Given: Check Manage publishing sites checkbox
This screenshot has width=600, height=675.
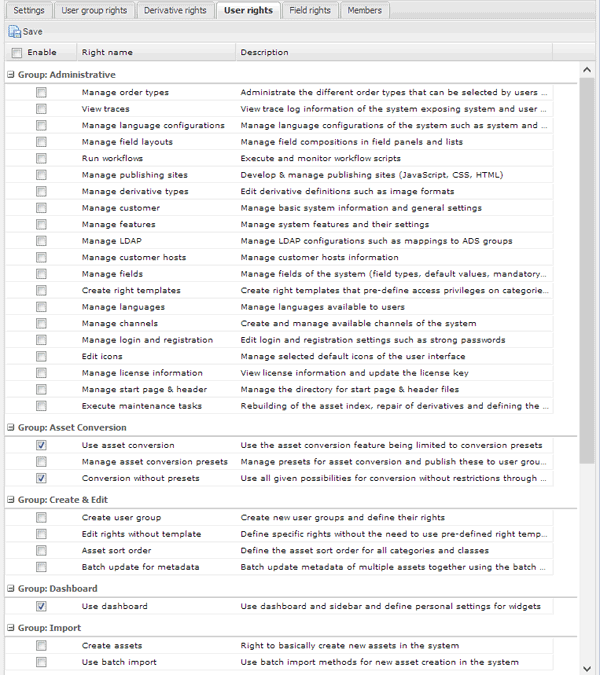Looking at the screenshot, I should tap(41, 175).
